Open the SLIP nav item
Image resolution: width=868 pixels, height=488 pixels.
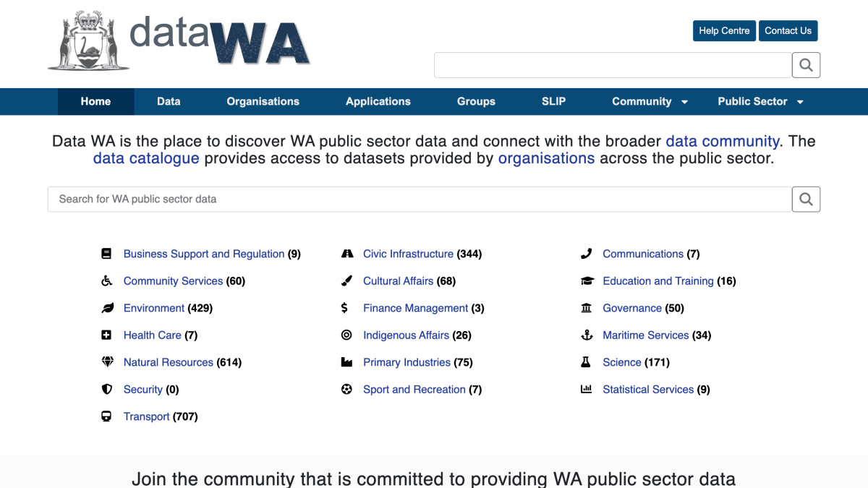click(553, 102)
